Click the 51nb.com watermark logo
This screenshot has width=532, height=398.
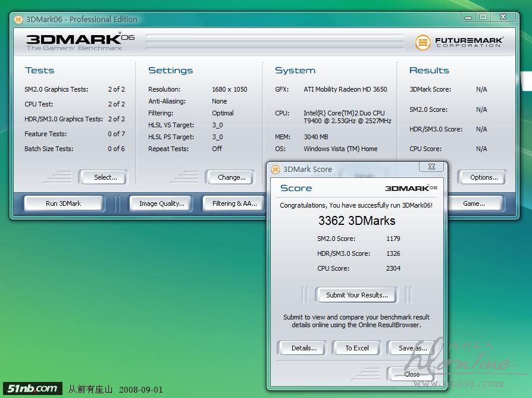[33, 388]
